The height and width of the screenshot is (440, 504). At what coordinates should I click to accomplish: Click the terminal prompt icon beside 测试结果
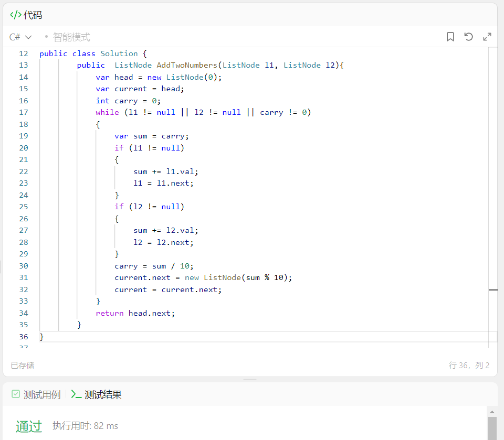point(76,394)
